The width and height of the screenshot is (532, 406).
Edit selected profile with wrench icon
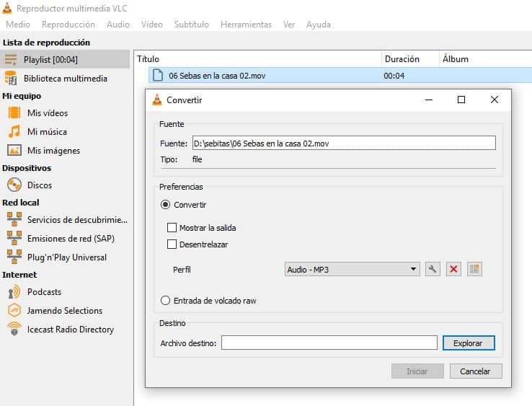(433, 270)
